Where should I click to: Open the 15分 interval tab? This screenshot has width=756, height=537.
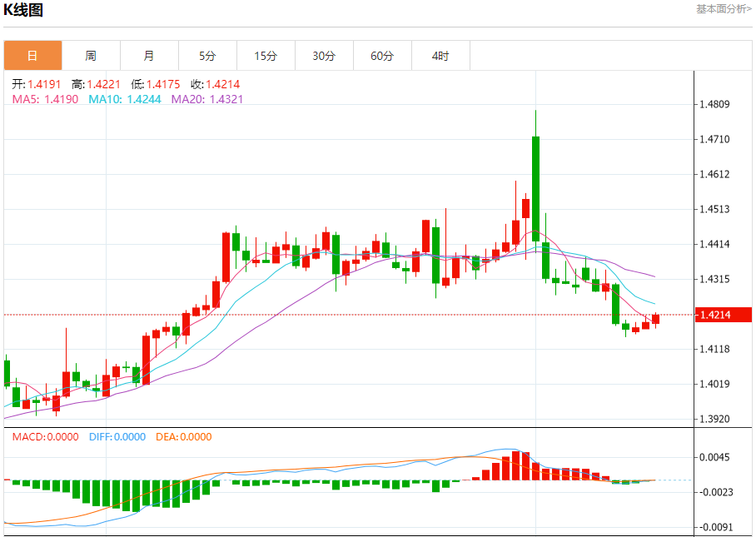click(266, 56)
